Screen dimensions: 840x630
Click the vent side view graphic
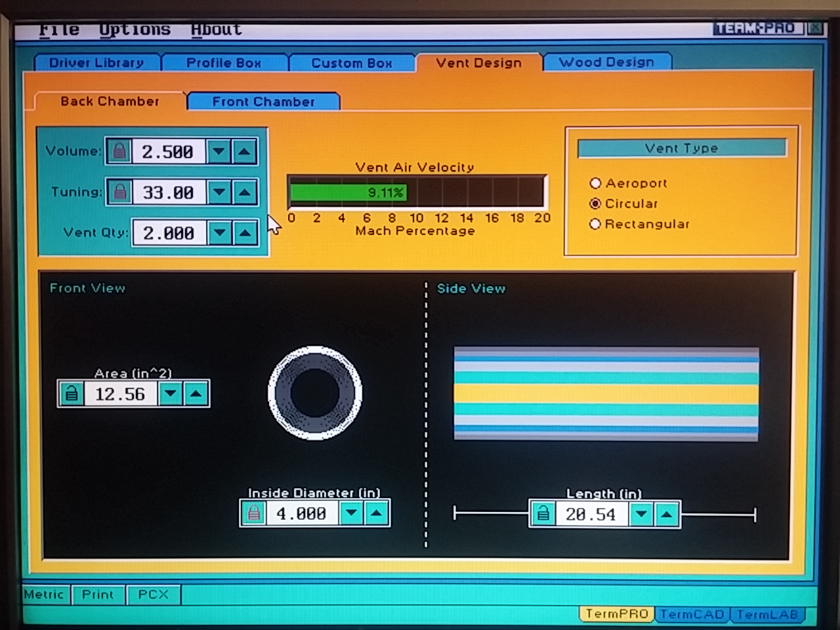[606, 394]
